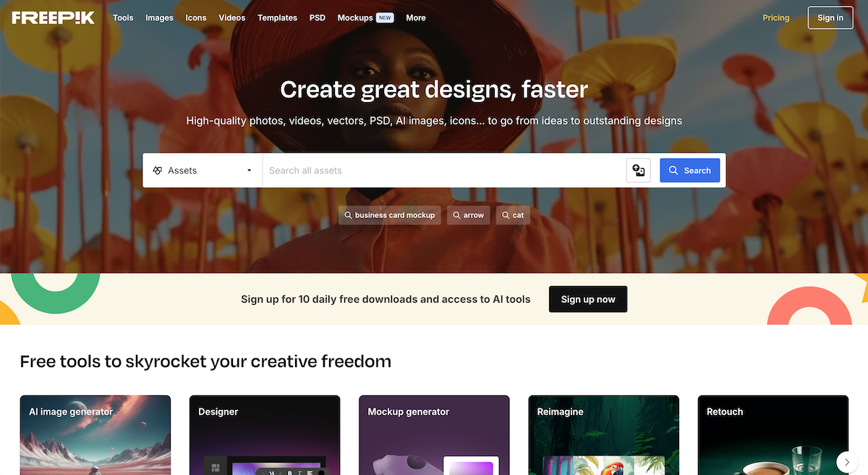This screenshot has height=475, width=868.
Task: Open the AI image generator card
Action: tap(95, 435)
